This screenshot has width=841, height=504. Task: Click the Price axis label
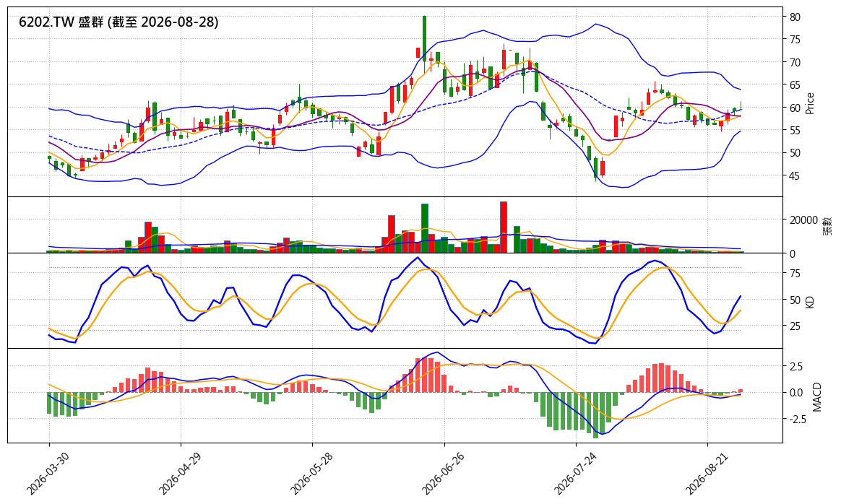tap(810, 103)
